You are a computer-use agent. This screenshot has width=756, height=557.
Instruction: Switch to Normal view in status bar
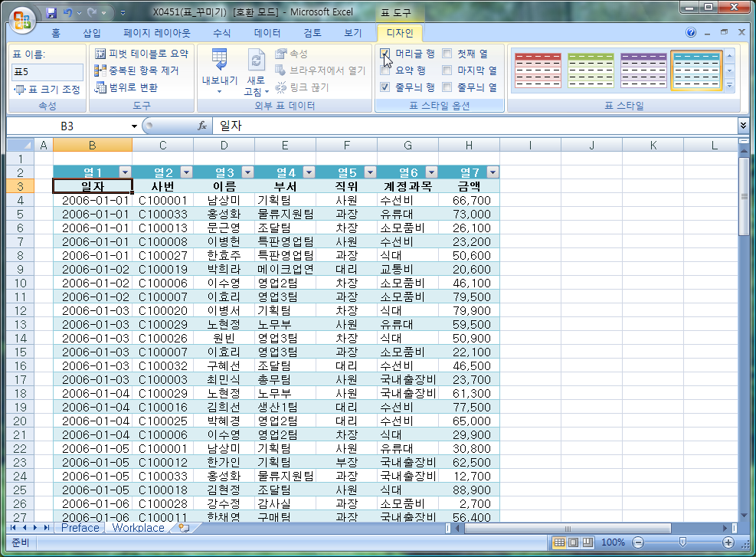[x=559, y=542]
